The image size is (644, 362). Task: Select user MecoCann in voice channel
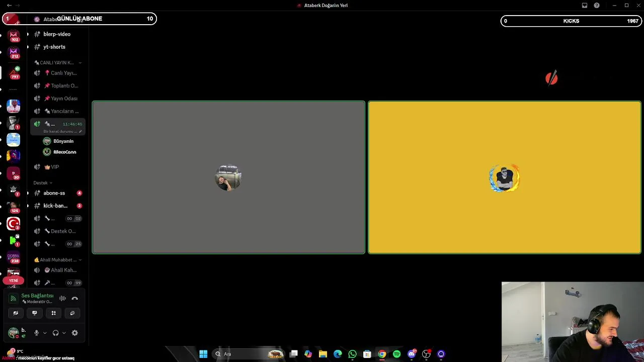point(60,152)
